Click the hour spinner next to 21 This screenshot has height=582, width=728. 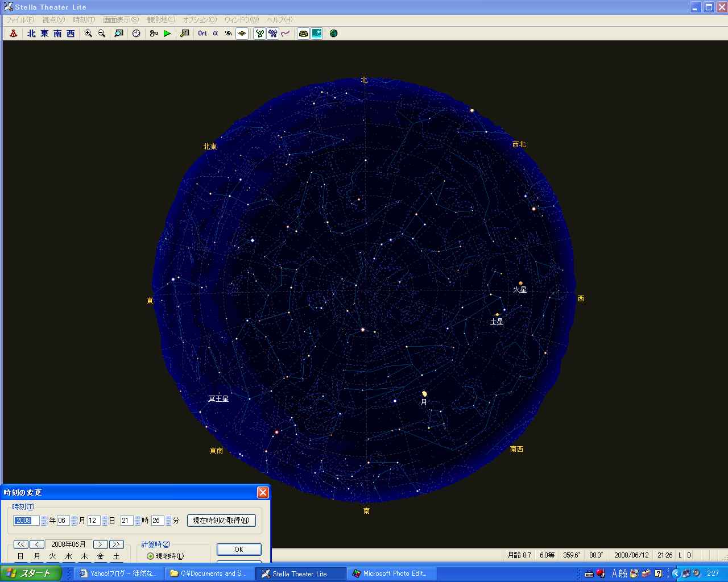(137, 521)
